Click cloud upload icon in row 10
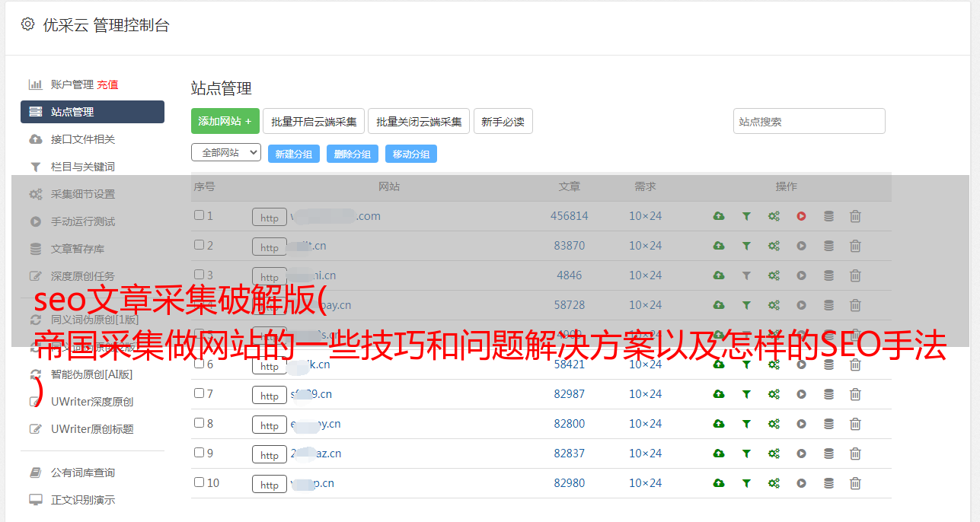The width and height of the screenshot is (980, 522). click(x=719, y=483)
